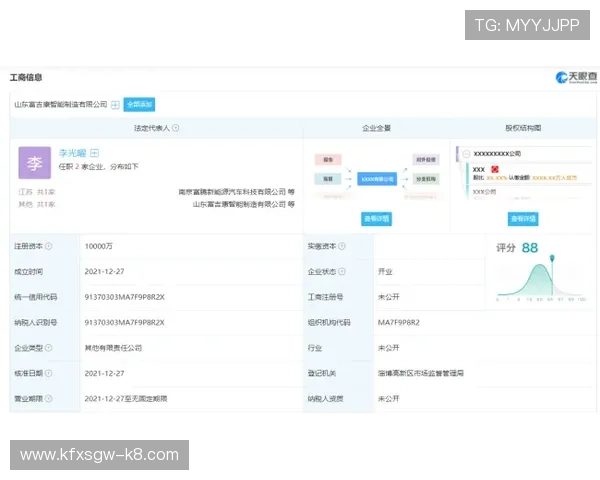600x480 pixels.
Task: Click the 核准日期 value 2021-12-27
Action: 104,373
